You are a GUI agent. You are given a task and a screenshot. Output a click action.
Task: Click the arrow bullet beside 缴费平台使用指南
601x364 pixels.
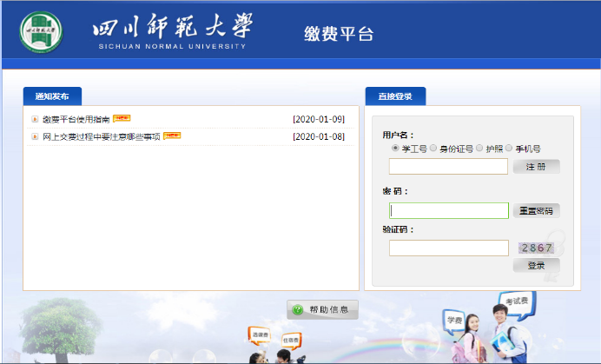coord(35,119)
